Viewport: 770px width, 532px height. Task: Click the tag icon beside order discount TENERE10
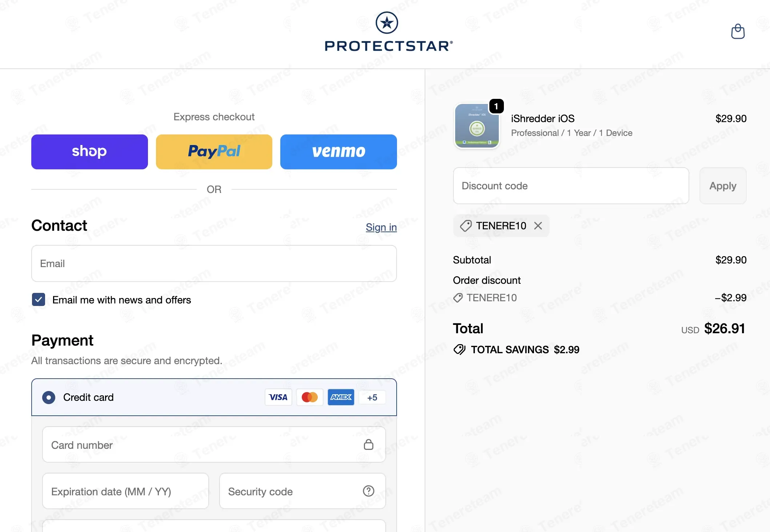pyautogui.click(x=458, y=298)
